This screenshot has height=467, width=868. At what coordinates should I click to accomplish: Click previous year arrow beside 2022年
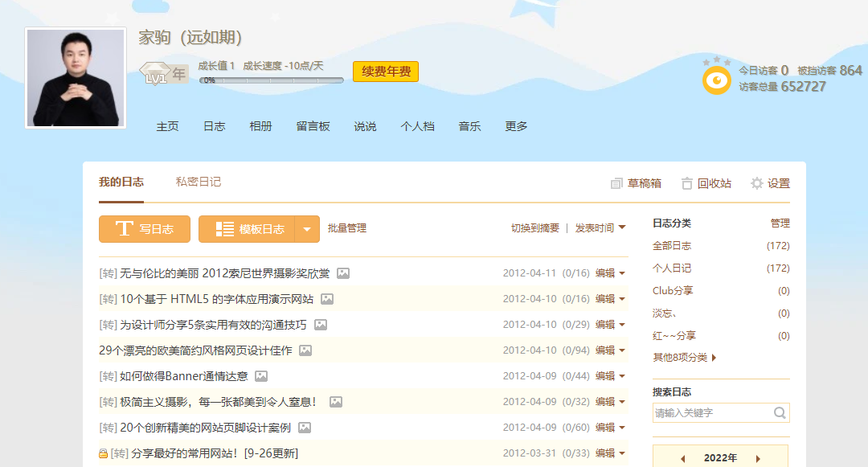(683, 458)
